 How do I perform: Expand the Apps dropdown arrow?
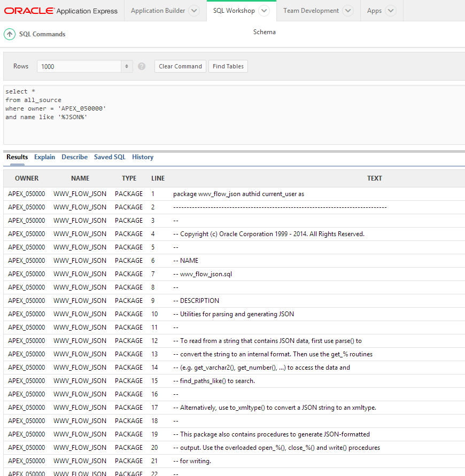391,11
